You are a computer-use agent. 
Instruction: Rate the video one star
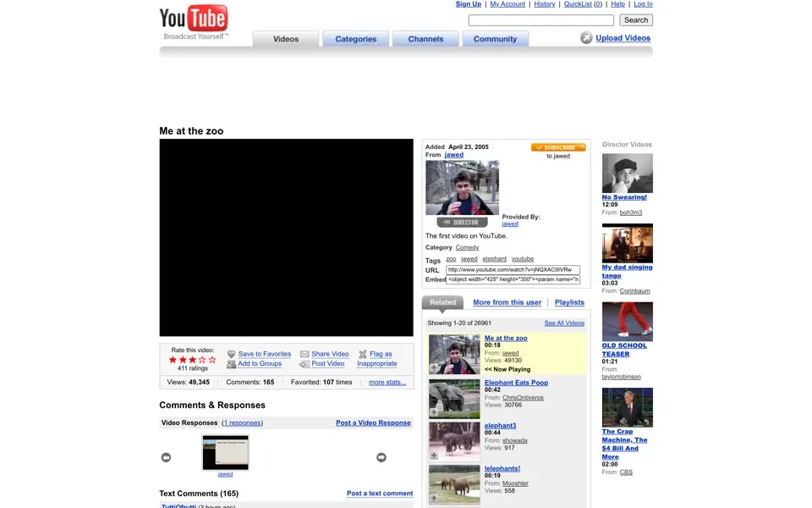click(173, 359)
